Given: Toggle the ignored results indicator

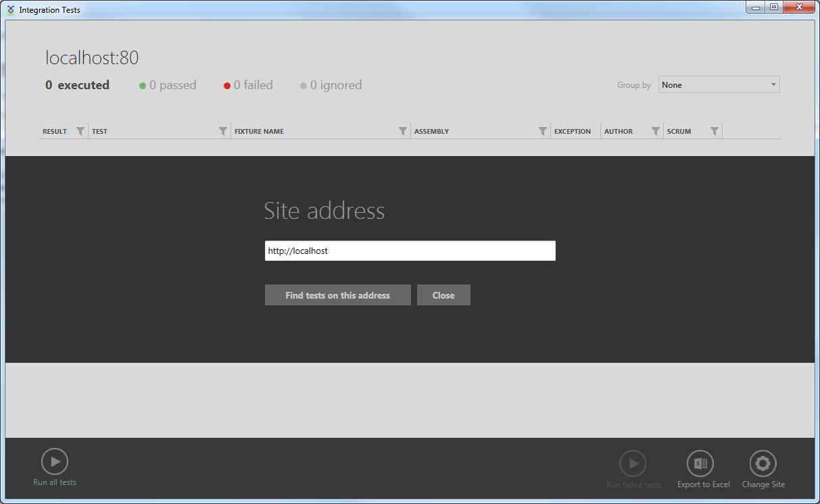Looking at the screenshot, I should [331, 85].
